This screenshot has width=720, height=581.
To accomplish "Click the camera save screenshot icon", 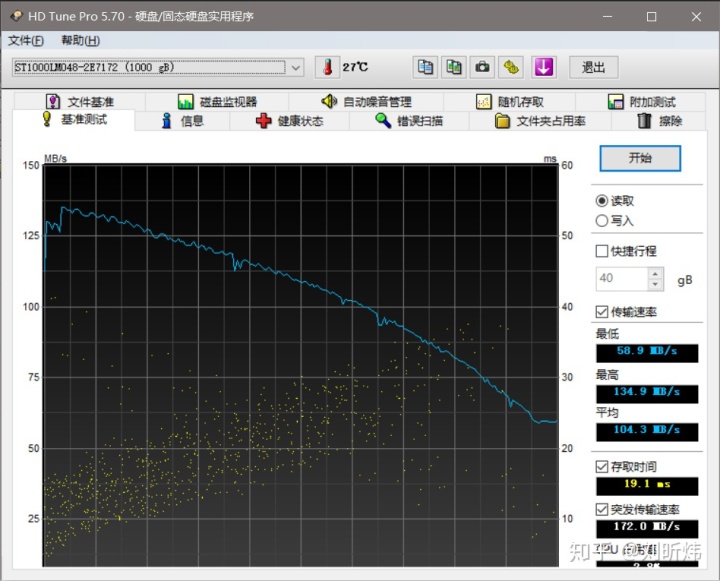I will 482,68.
